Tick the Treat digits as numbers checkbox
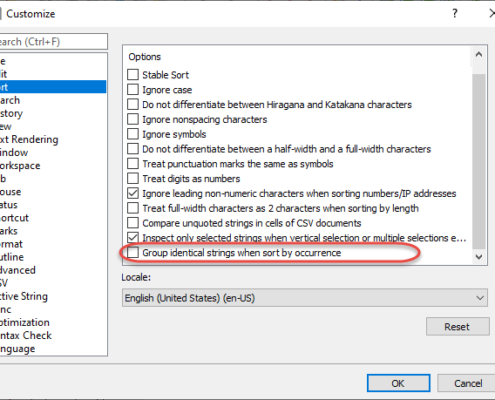The image size is (495, 400). click(x=133, y=178)
